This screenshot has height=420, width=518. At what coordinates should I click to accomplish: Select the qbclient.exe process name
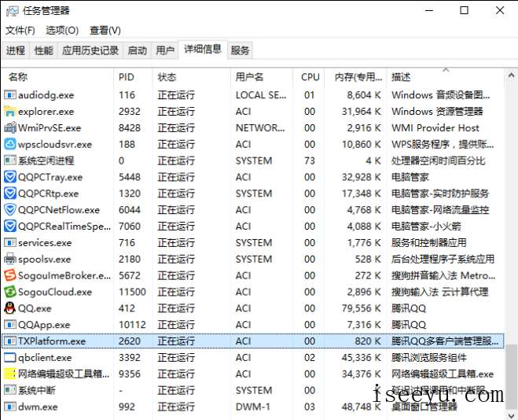click(45, 358)
